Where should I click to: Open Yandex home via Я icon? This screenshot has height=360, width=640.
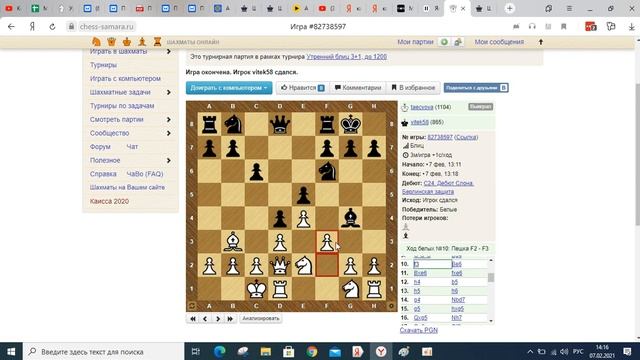click(x=32, y=27)
